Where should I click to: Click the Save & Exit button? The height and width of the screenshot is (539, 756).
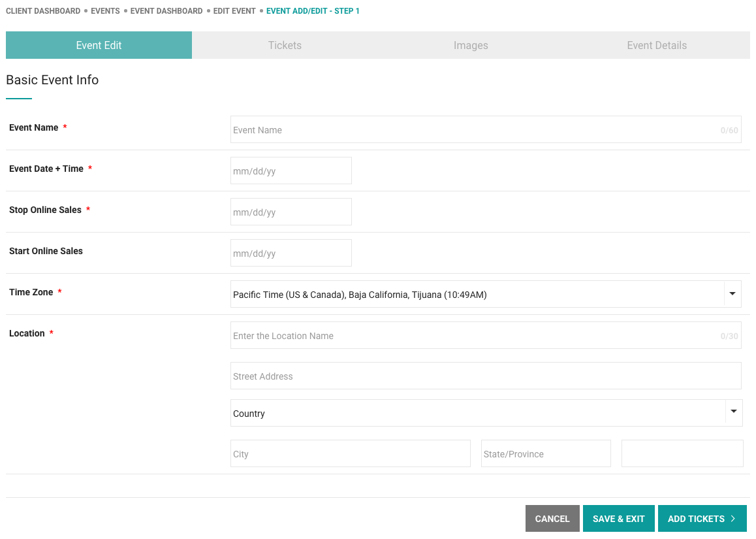(x=619, y=519)
